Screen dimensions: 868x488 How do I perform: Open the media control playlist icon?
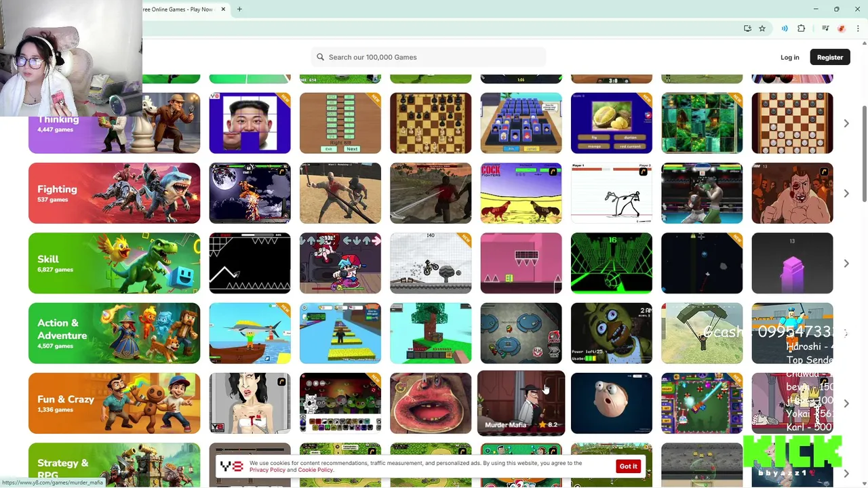[825, 28]
